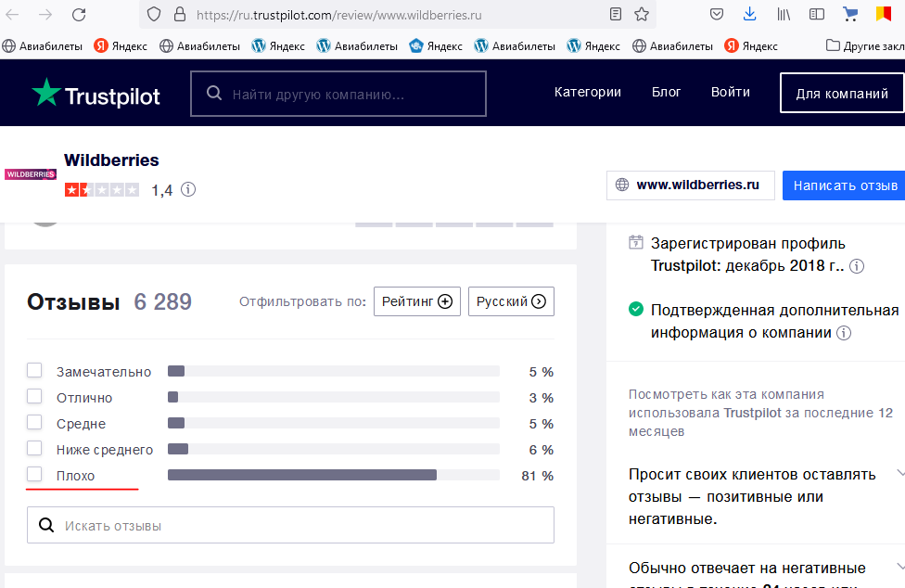Check the Плохо rating checkbox
The image size is (905, 588).
(x=34, y=473)
